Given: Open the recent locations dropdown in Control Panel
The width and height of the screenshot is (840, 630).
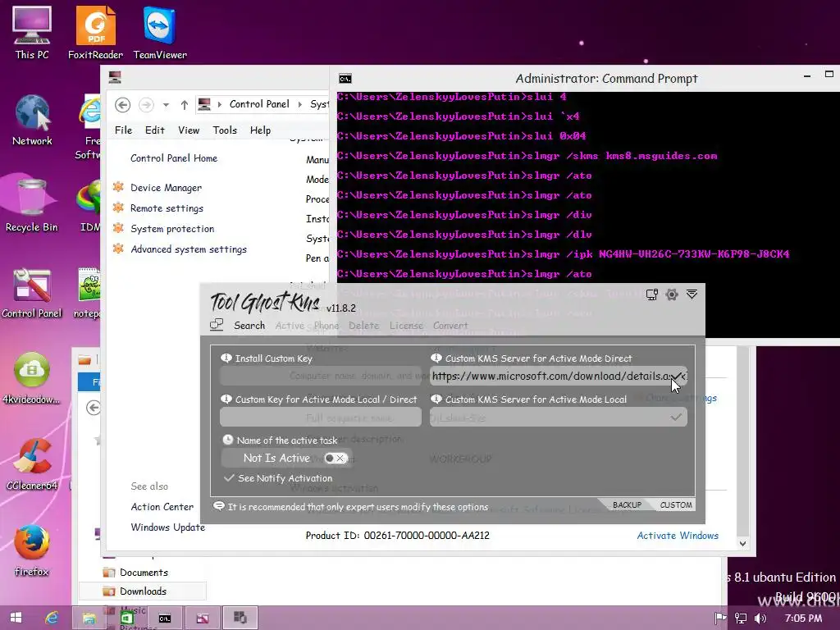Looking at the screenshot, I should point(166,104).
